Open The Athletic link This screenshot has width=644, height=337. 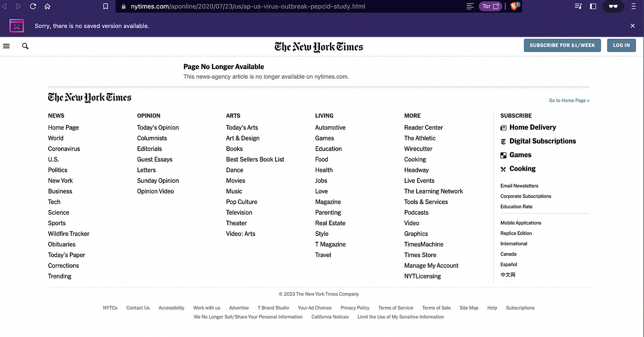point(420,138)
